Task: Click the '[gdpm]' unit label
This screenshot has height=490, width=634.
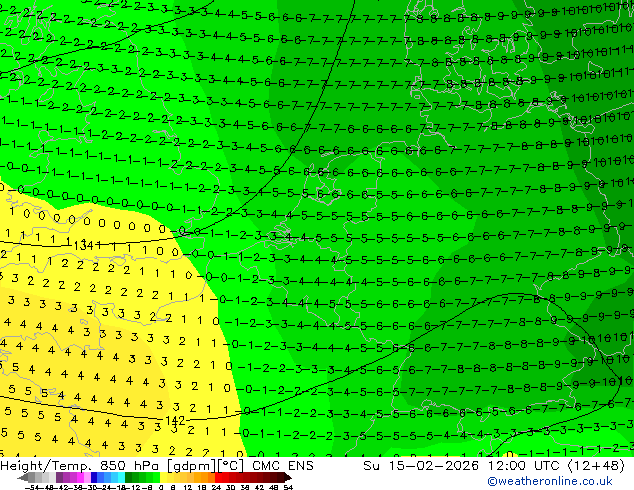Action: tap(190, 466)
